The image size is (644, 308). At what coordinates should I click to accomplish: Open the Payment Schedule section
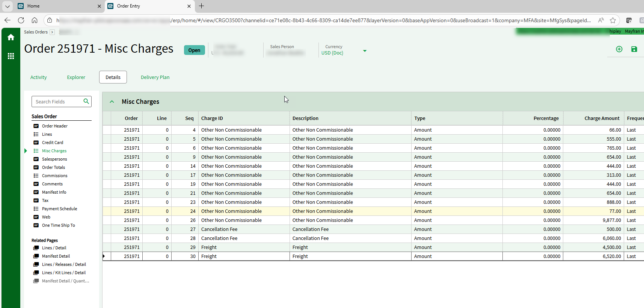coord(59,209)
